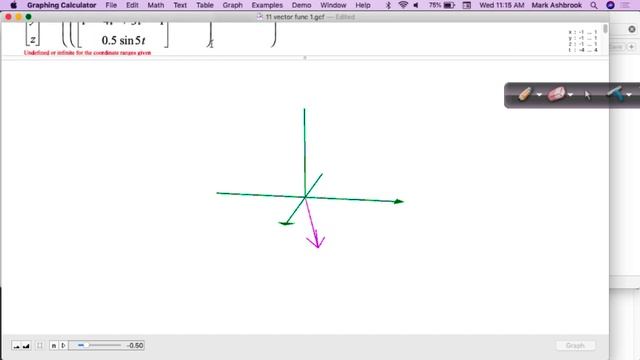Select the pencil drawing tool
This screenshot has height=360, width=640.
tap(525, 94)
